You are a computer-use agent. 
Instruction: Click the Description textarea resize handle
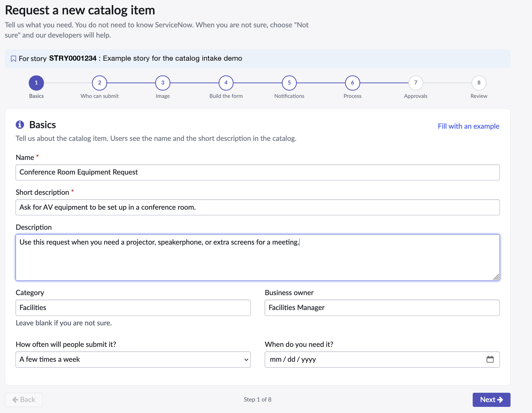pyautogui.click(x=496, y=277)
